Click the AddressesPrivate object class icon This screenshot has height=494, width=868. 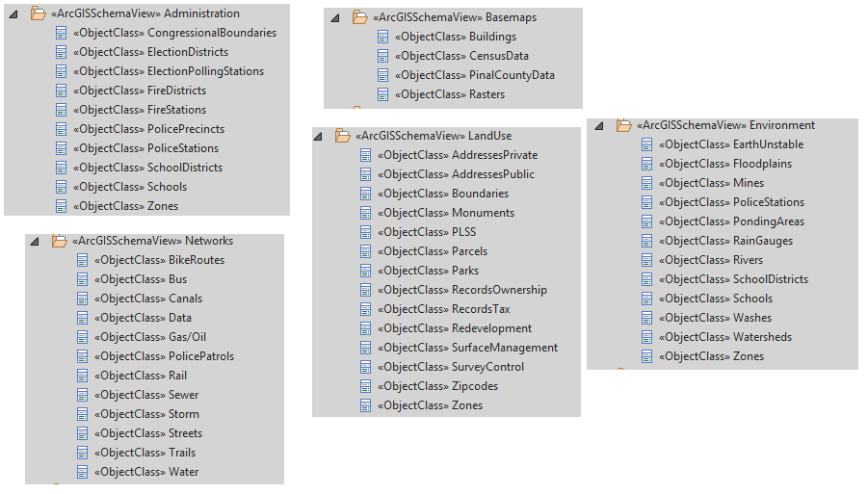366,155
